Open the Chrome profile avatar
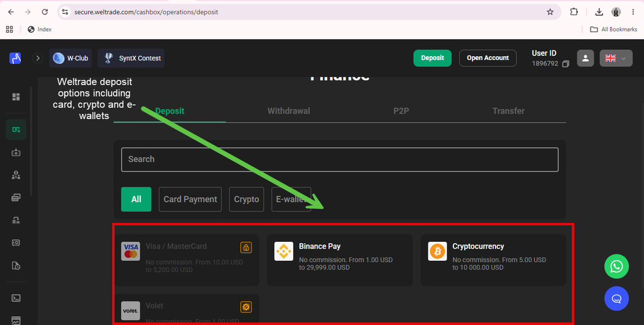The image size is (644, 325). (x=616, y=12)
